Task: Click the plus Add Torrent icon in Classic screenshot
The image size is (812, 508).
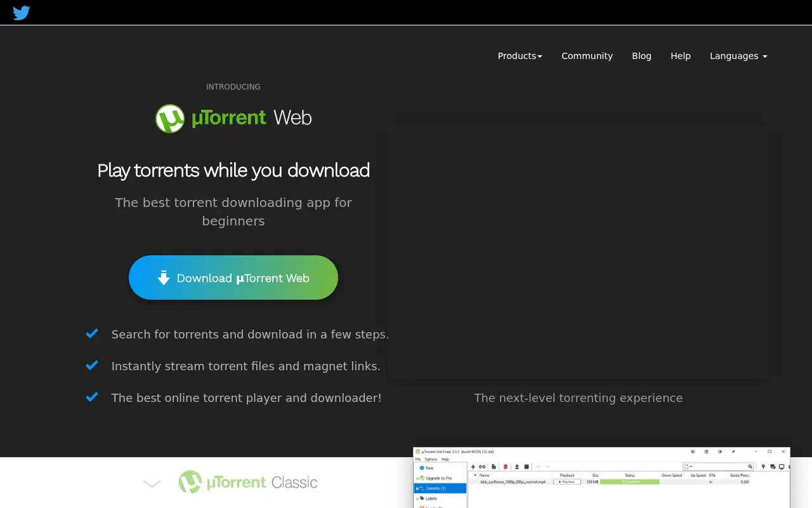Action: [x=473, y=467]
